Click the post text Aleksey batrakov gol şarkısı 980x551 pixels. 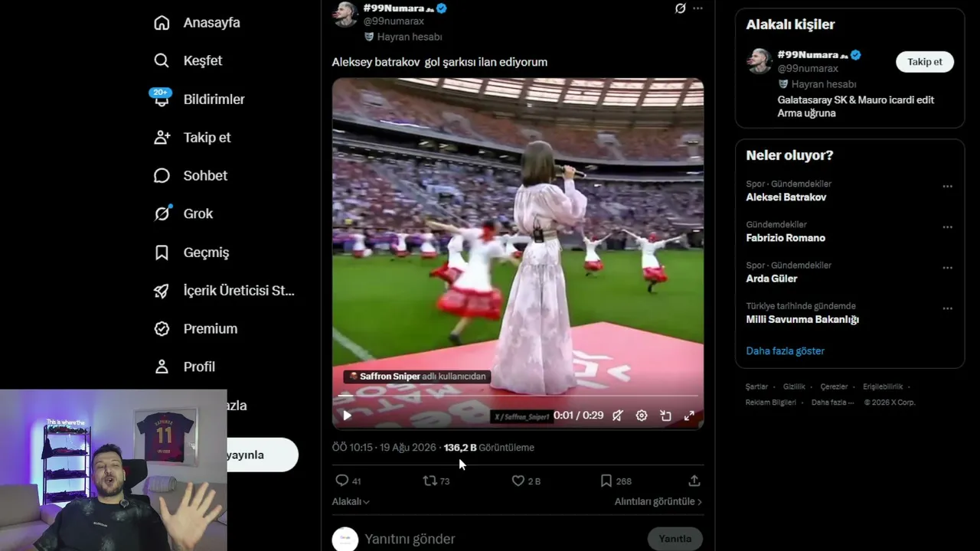point(439,62)
